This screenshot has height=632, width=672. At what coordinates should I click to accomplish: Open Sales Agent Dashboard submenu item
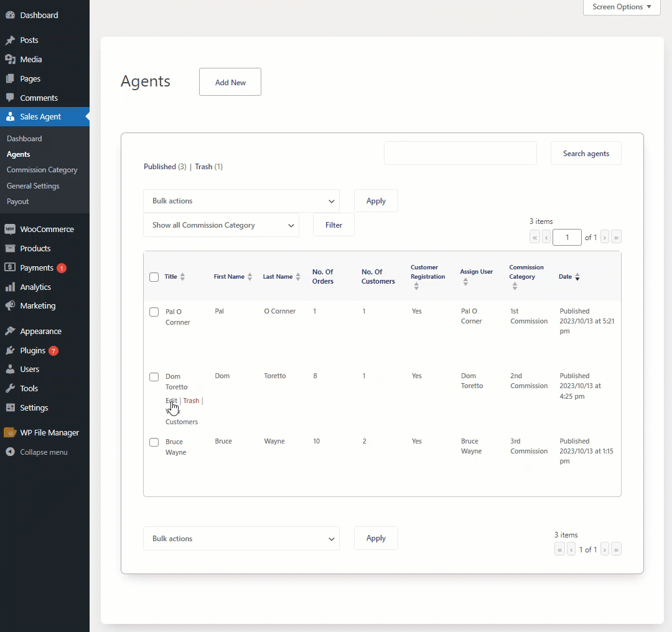24,138
